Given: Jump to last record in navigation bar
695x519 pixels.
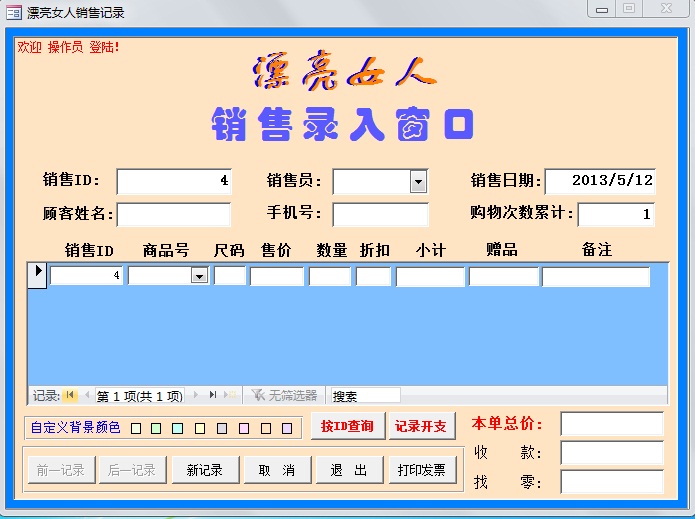Looking at the screenshot, I should pyautogui.click(x=213, y=394).
